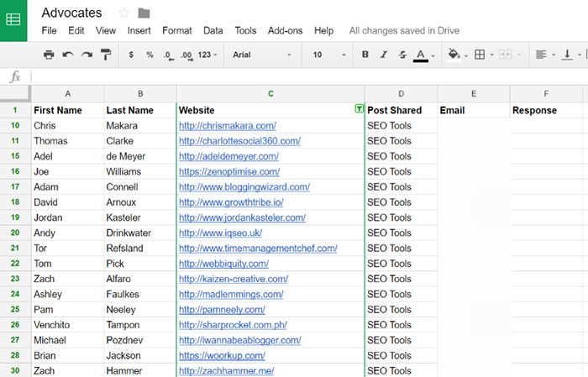
Task: Toggle bold formatting
Action: [x=365, y=55]
